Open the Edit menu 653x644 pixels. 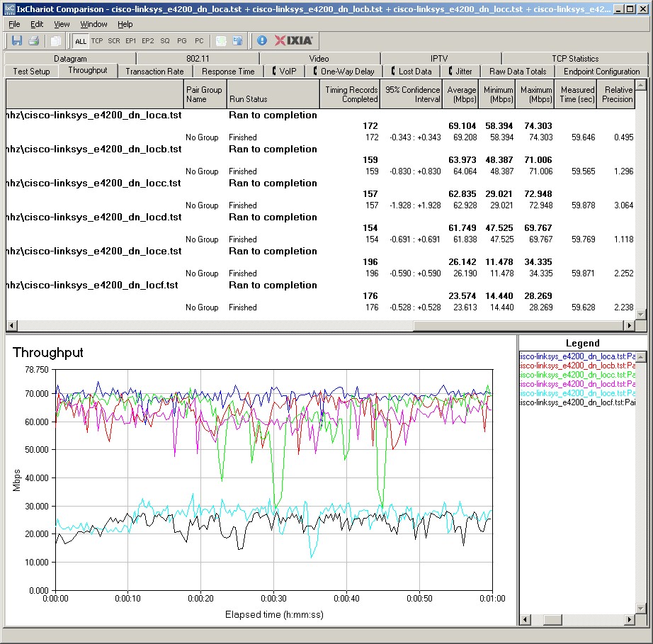coord(37,24)
